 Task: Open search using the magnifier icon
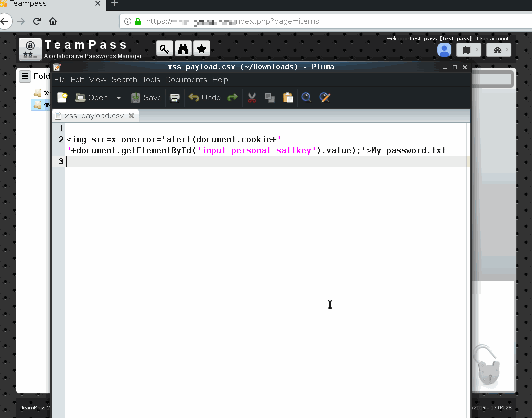306,97
